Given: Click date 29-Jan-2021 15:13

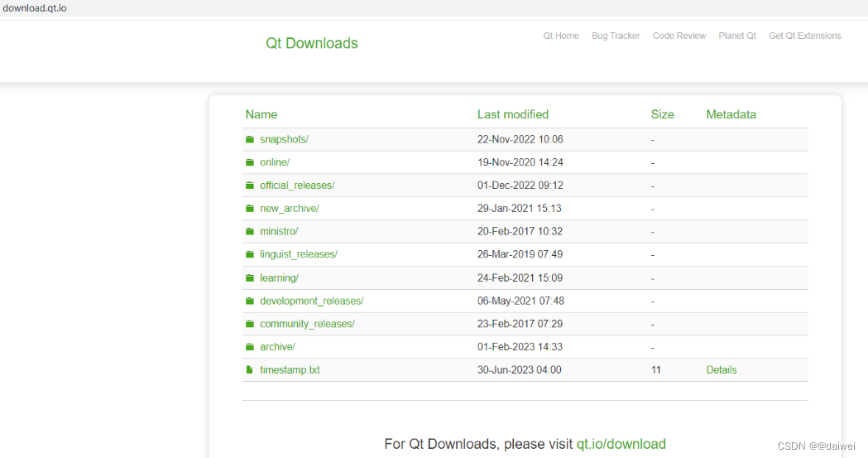Looking at the screenshot, I should click(x=520, y=209).
